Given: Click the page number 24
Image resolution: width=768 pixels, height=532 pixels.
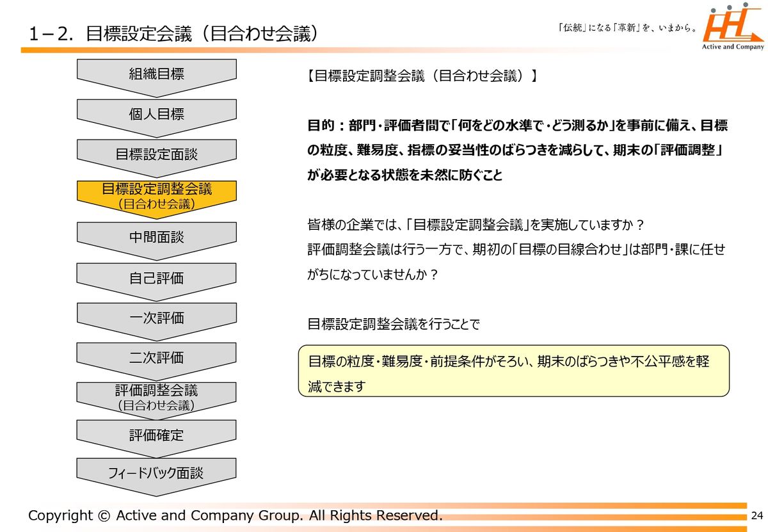Looking at the screenshot, I should pos(757,516).
